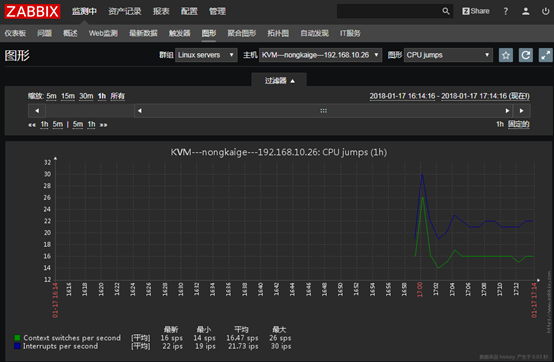Open the 图形 CPU jumps dropdown
Screen dimensions: 554x362
coord(448,55)
